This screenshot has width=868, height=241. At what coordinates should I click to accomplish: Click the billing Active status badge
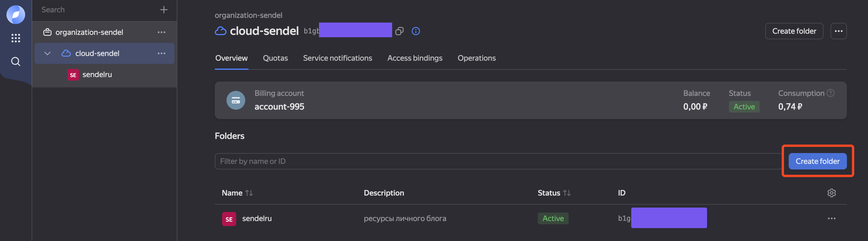pyautogui.click(x=744, y=107)
